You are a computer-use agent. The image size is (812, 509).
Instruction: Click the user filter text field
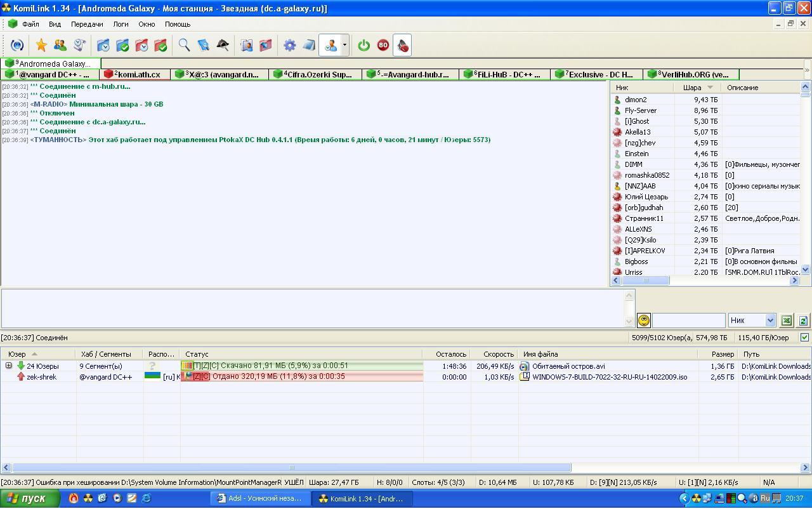(688, 321)
